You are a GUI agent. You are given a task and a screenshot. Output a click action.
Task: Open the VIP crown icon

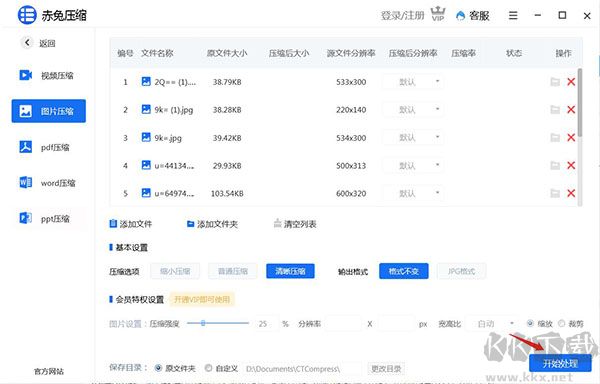(x=438, y=14)
